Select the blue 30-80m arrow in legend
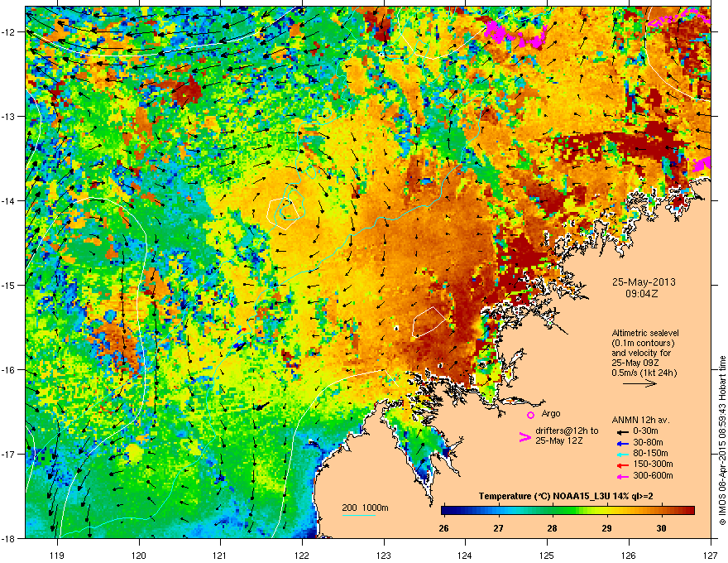Image resolution: width=728 pixels, height=563 pixels. coord(622,443)
